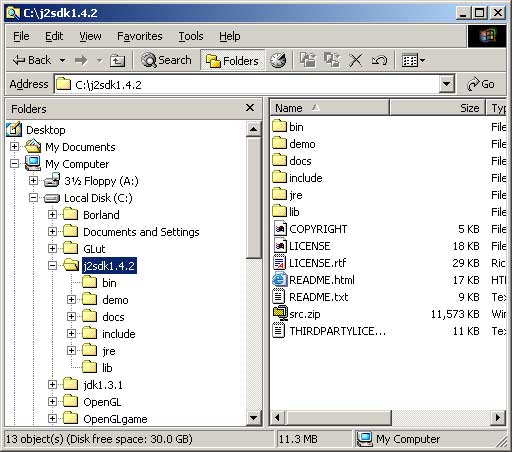512x452 pixels.
Task: Expand the Borland folder node
Action: click(52, 214)
